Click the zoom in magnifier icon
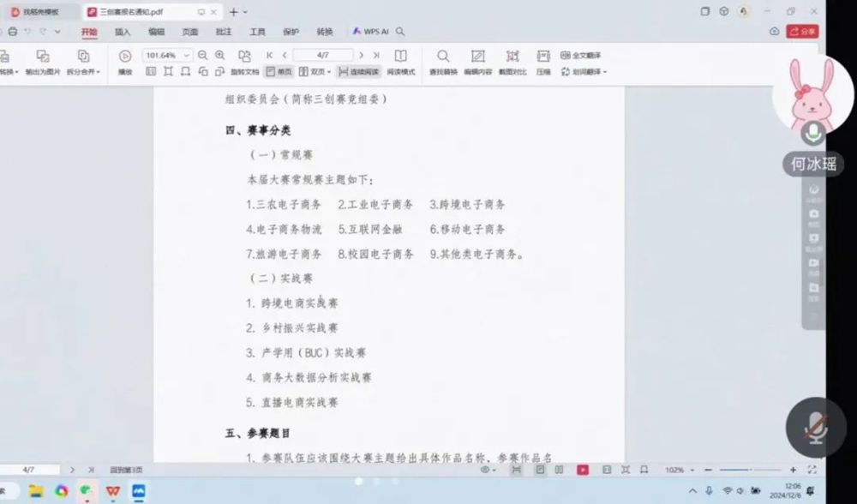Screen dimensions: 857x504 pyautogui.click(x=220, y=55)
